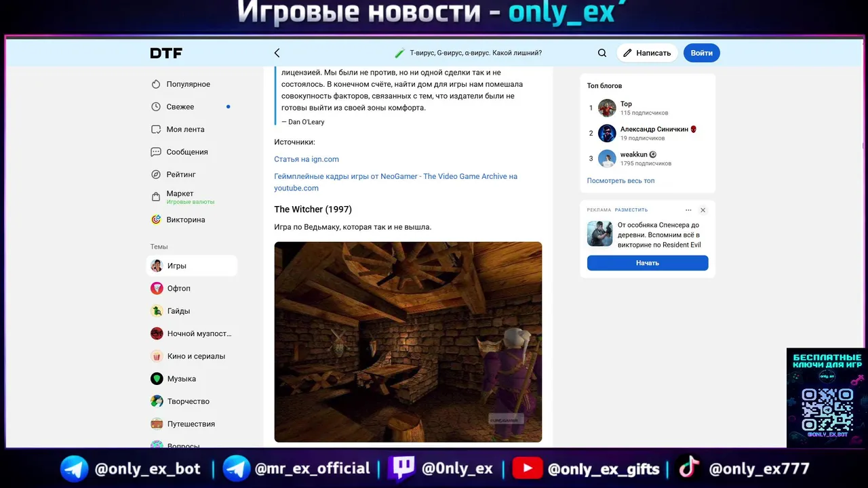868x488 pixels.
Task: Click the flame icon beside Популярное
Action: (x=156, y=84)
